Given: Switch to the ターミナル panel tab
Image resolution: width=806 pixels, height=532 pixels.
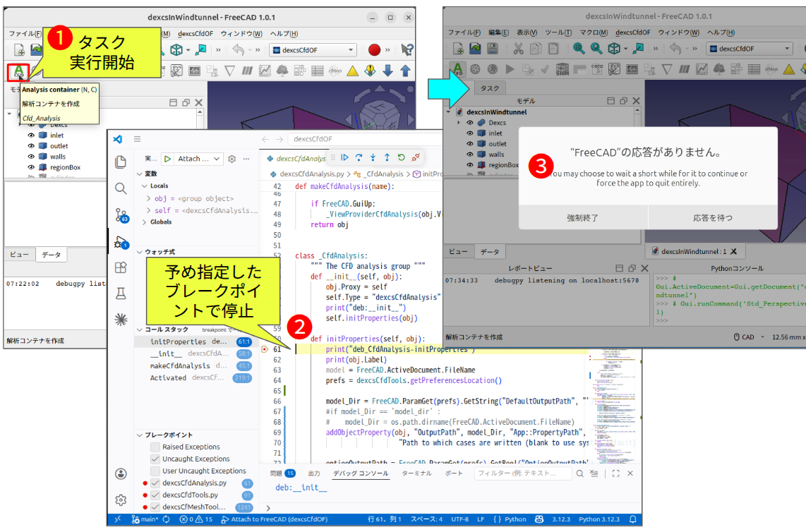Looking at the screenshot, I should (416, 473).
